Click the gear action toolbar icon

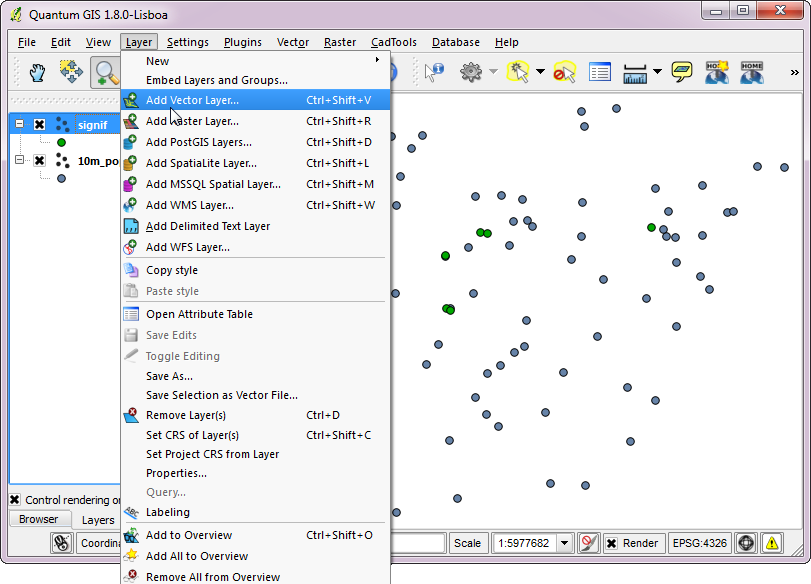471,72
